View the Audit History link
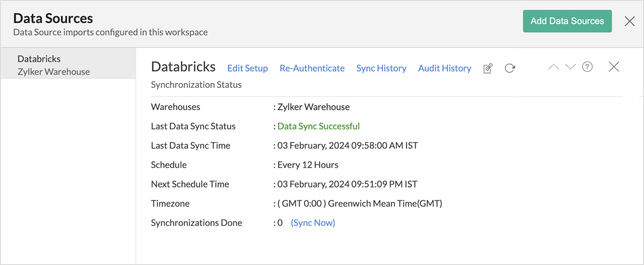 click(x=445, y=68)
